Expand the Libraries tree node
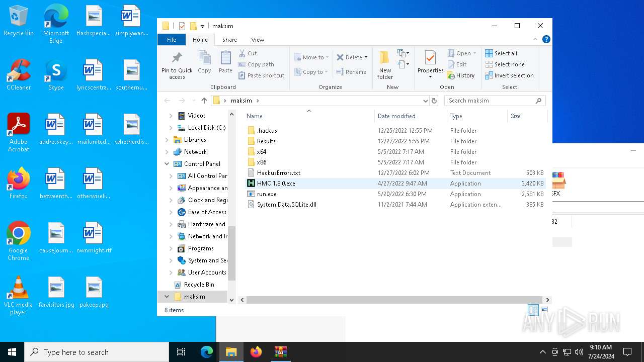This screenshot has height=362, width=644. [167, 140]
